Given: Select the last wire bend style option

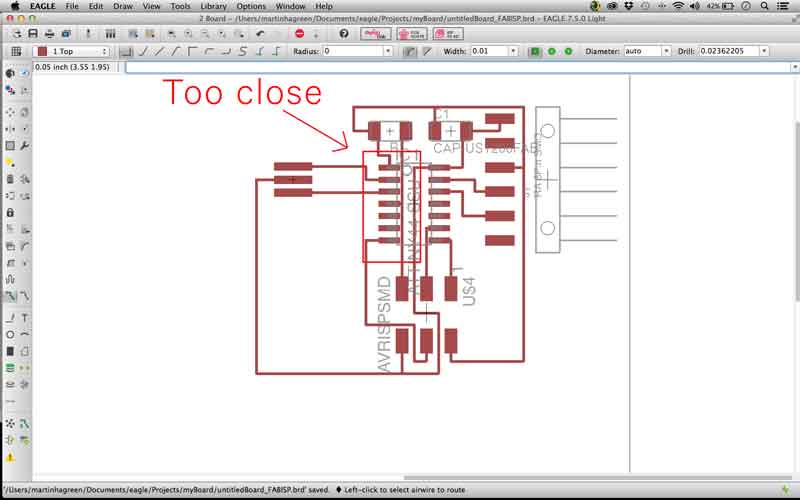Looking at the screenshot, I should tap(277, 52).
